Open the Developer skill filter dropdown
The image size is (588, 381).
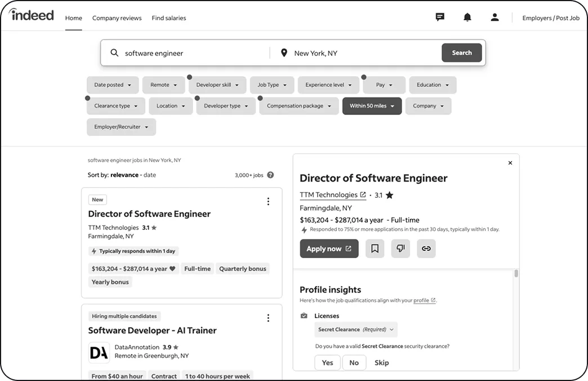click(x=217, y=85)
